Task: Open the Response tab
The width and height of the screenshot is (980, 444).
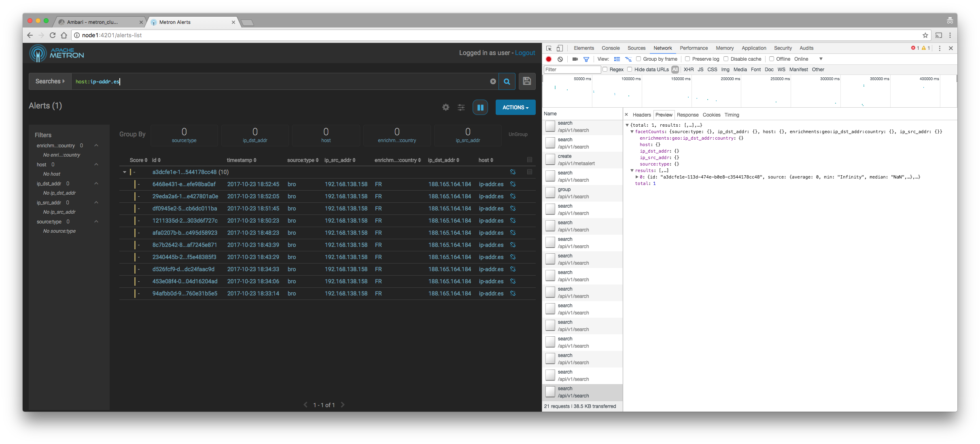Action: pos(687,115)
